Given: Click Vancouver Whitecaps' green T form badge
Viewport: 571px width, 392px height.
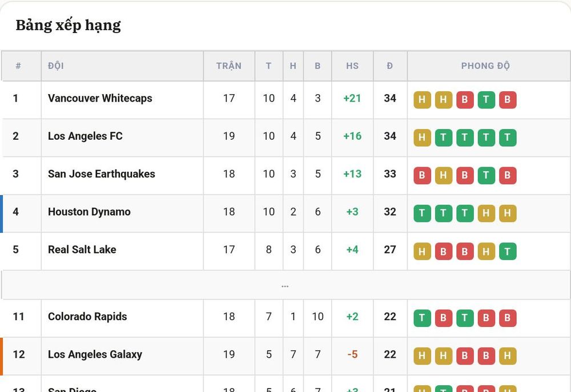Looking at the screenshot, I should [486, 100].
